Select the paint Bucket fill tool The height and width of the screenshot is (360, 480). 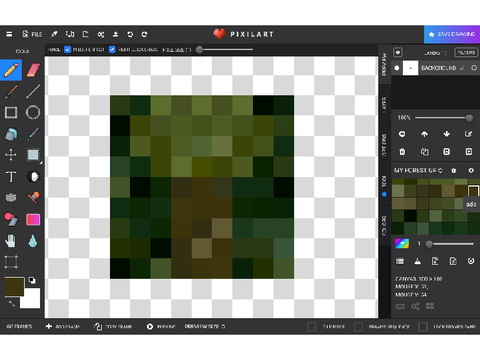point(11,134)
